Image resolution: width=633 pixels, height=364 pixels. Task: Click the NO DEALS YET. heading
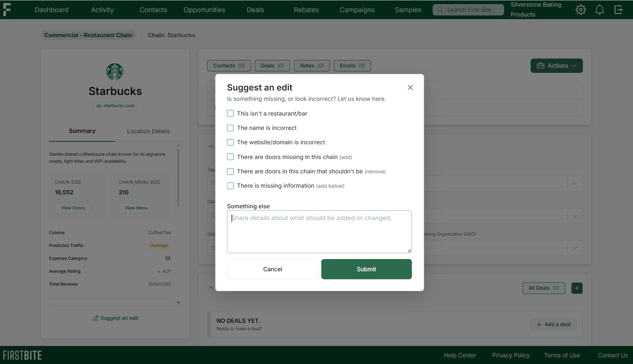[x=238, y=321]
